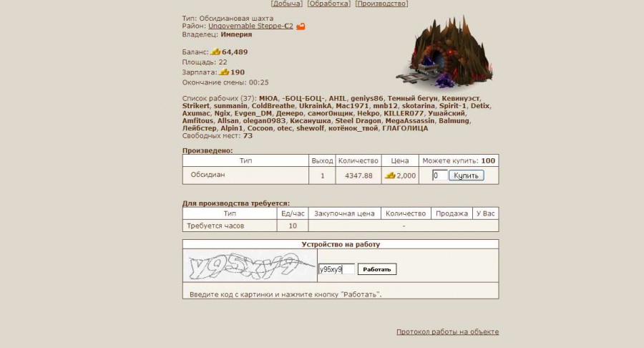Open worker Cocoon profile

(260, 127)
